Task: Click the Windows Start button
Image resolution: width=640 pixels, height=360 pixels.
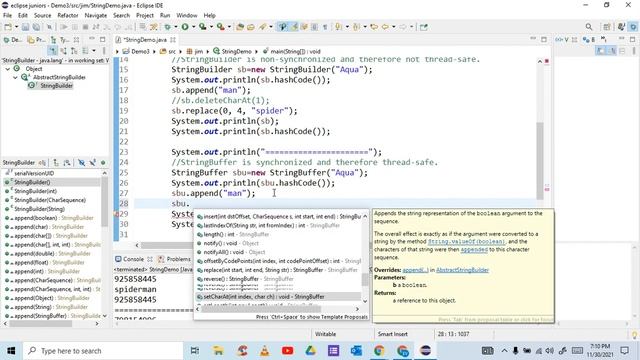Action: 11,351
